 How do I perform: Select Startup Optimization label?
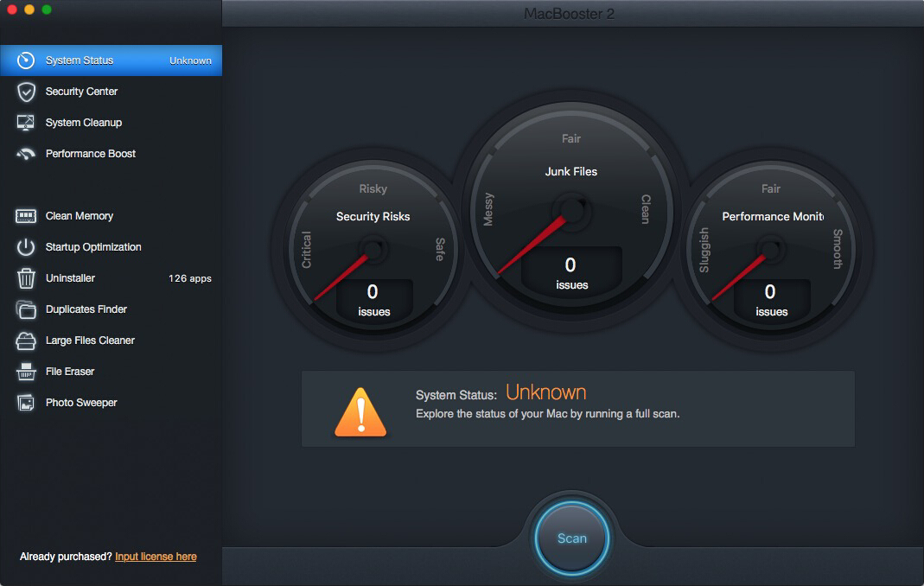coord(93,247)
